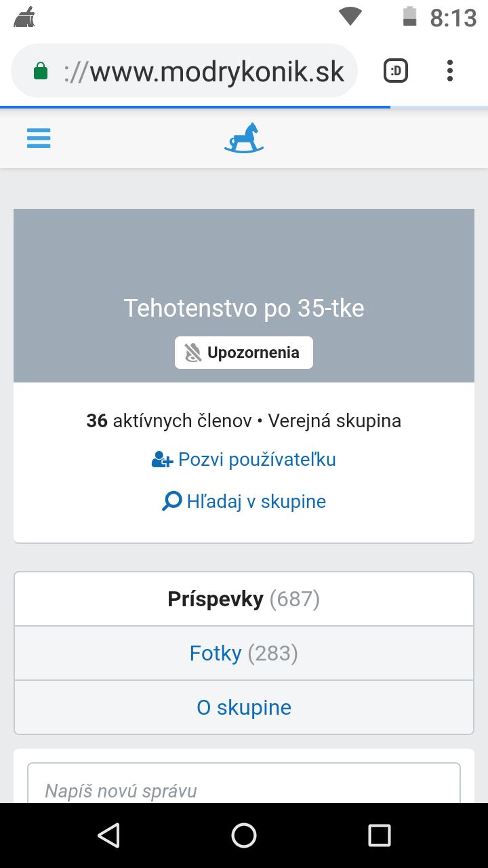
Task: Tap the rocking horse logo
Action: coord(244,138)
